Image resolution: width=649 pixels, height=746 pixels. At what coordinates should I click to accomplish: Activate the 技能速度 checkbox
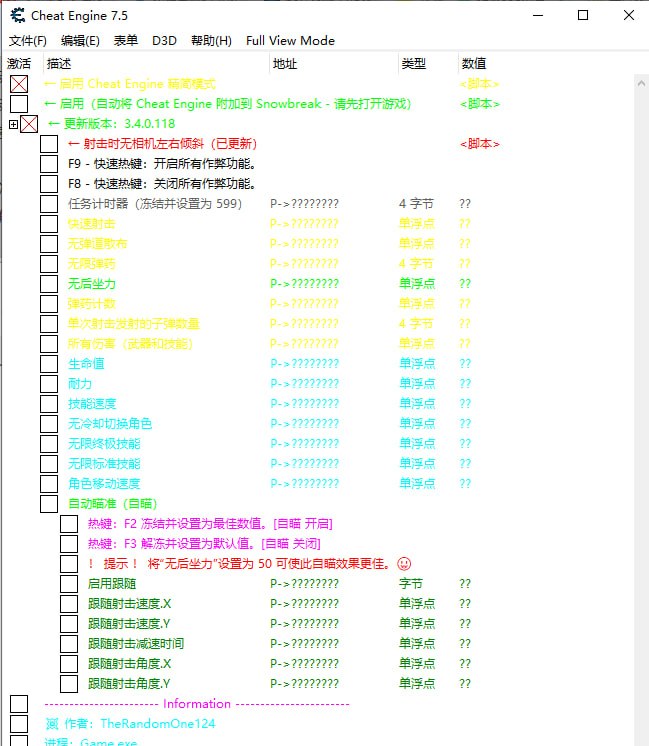tap(49, 404)
